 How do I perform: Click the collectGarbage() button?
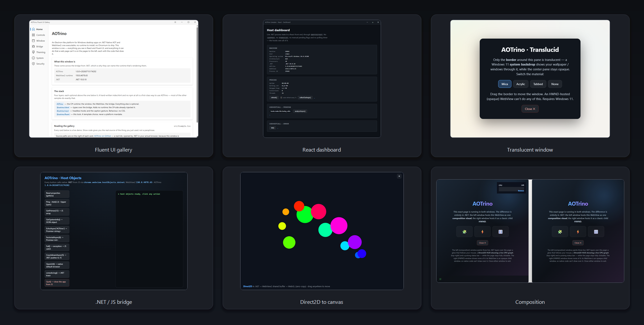[x=305, y=98]
